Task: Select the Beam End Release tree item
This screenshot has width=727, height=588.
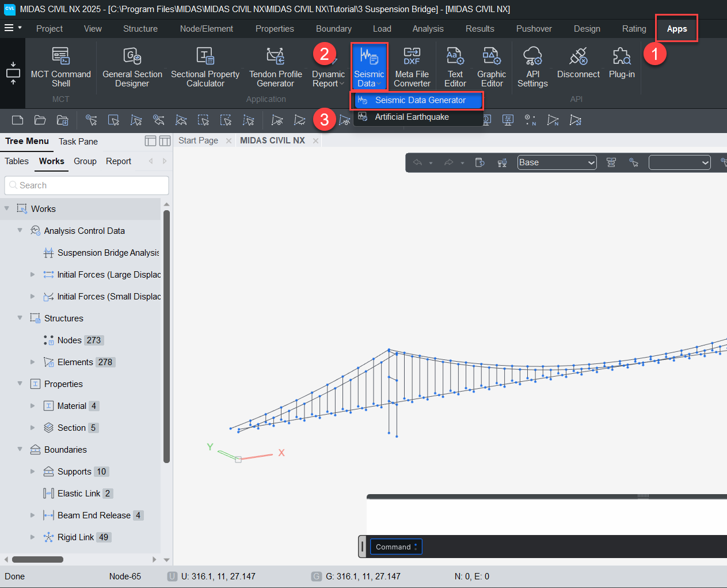Action: point(93,515)
